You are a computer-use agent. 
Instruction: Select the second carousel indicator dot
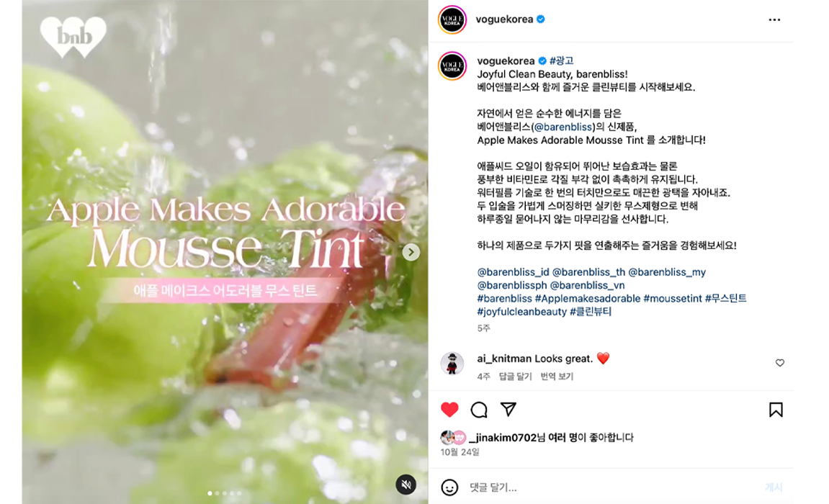click(x=218, y=493)
